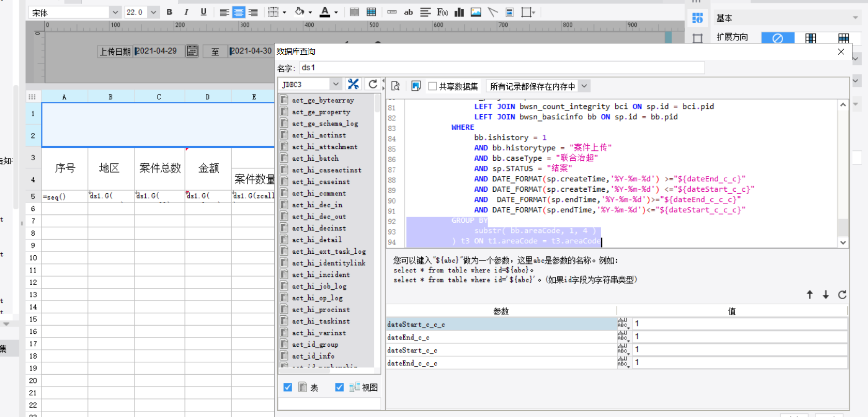868x417 pixels.
Task: Edit the dataset name field ds1
Action: [501, 68]
